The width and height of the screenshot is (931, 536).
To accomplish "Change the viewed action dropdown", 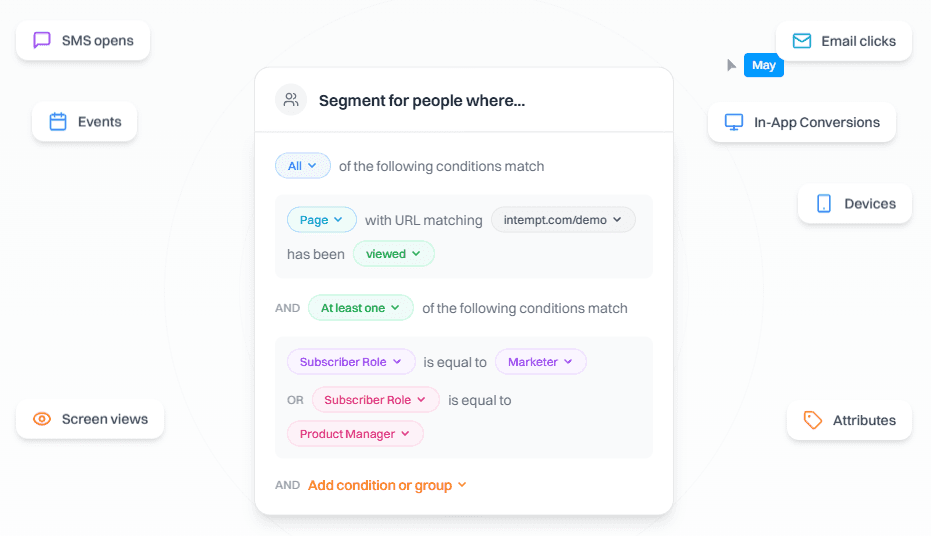I will click(x=393, y=254).
